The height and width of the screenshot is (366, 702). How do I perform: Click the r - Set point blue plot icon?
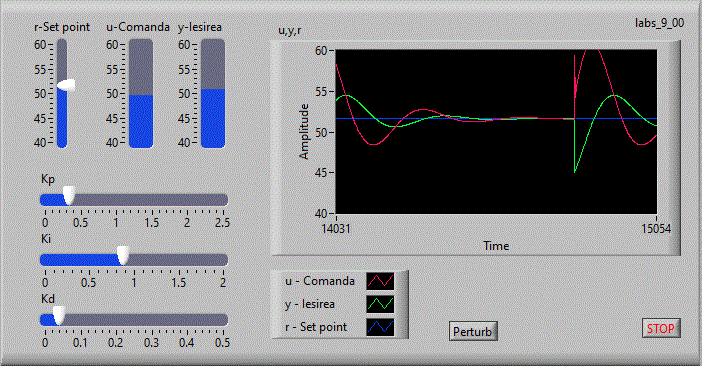380,327
